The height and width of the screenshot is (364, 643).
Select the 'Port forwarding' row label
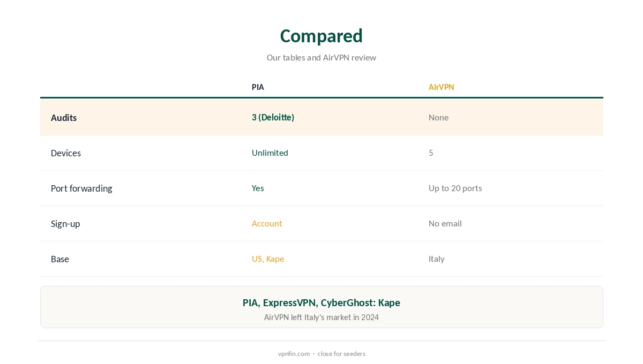coord(81,188)
